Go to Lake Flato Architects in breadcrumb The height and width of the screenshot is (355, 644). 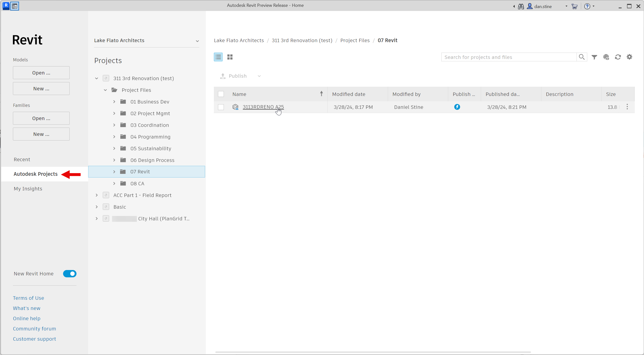[239, 40]
